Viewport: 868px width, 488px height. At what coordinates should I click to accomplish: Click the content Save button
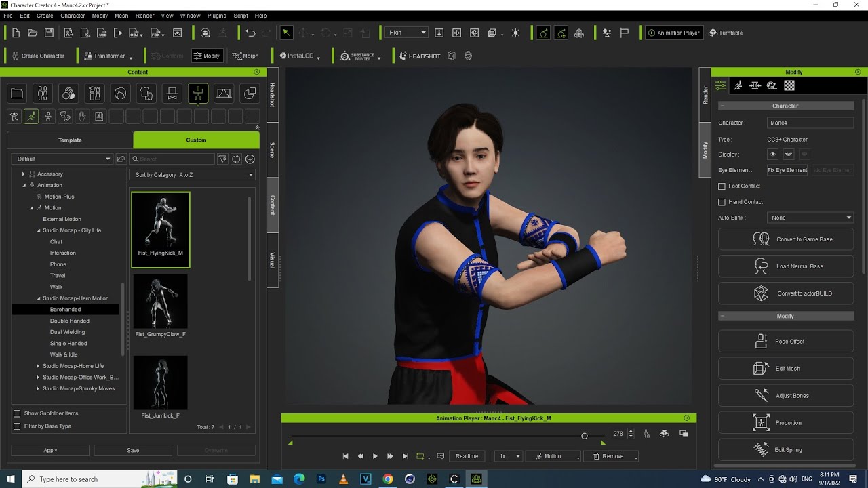pos(133,450)
